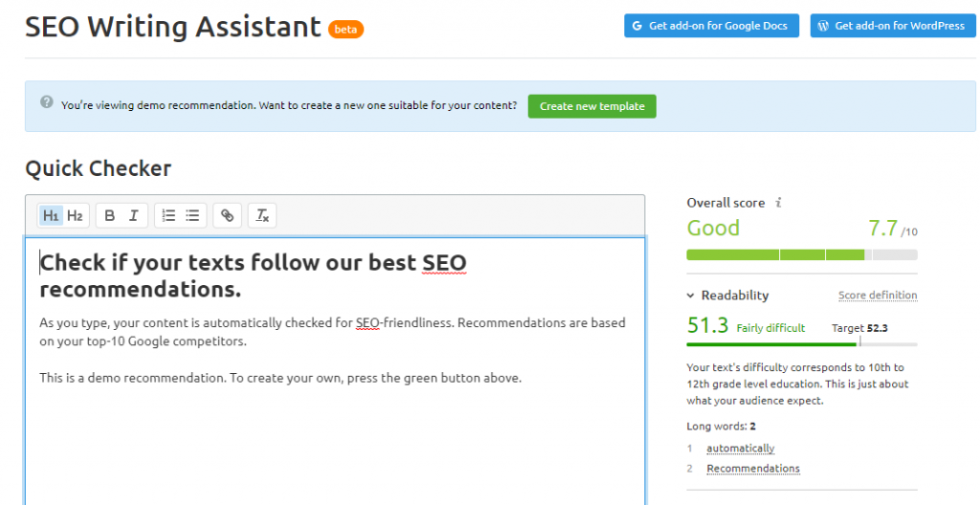The width and height of the screenshot is (980, 505).
Task: Click the 'Target 52.3' label
Action: point(859,328)
